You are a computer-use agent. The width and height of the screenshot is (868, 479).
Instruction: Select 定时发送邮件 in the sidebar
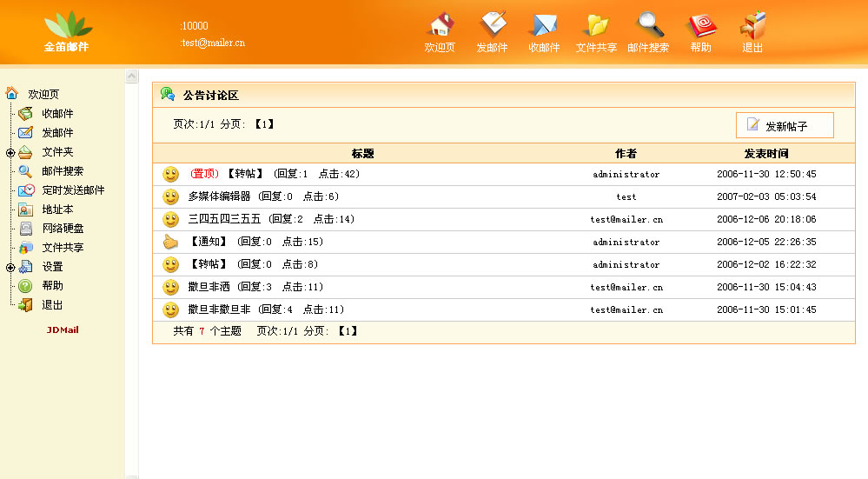[73, 190]
